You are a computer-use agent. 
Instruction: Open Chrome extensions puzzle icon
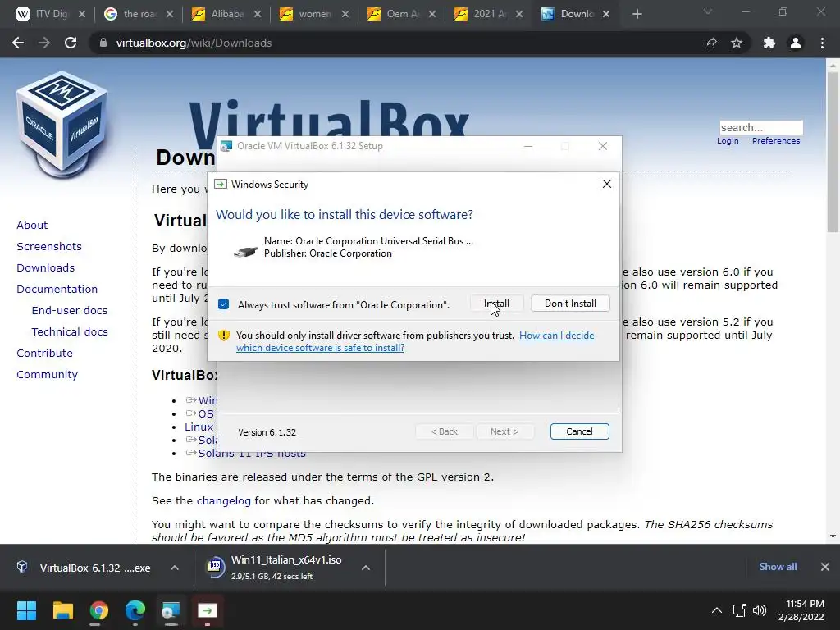(x=769, y=43)
